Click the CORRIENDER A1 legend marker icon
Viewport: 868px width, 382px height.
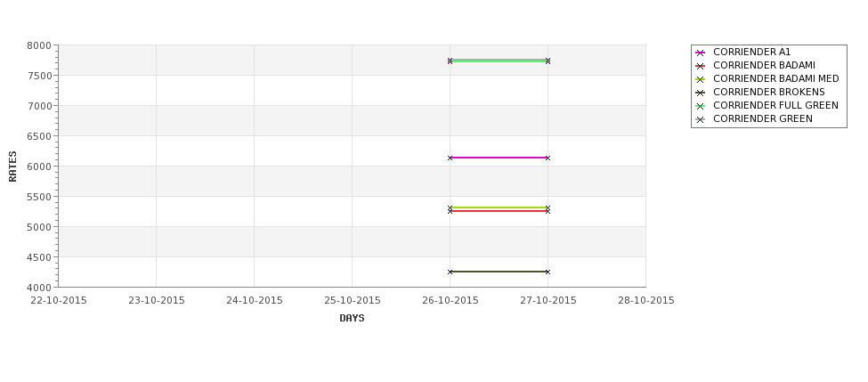point(701,53)
